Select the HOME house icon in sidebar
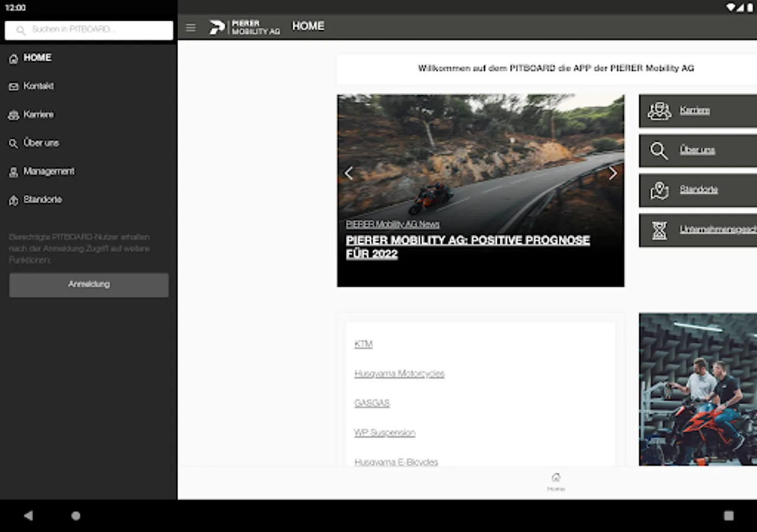Screen dimensions: 757x532 click(14, 59)
